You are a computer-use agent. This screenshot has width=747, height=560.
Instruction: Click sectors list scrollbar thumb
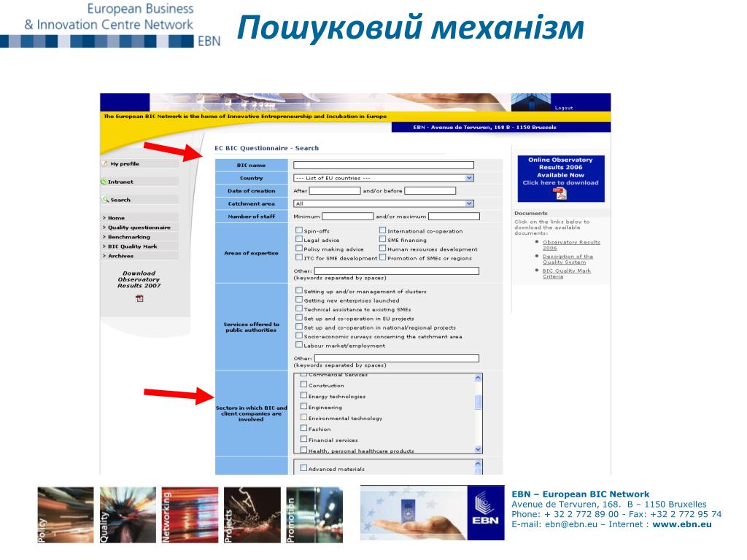(479, 402)
